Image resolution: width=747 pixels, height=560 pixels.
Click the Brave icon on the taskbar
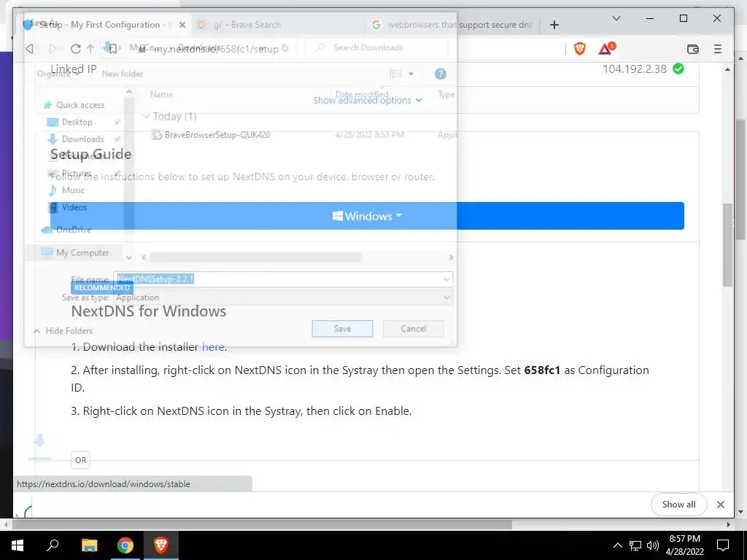(x=160, y=545)
